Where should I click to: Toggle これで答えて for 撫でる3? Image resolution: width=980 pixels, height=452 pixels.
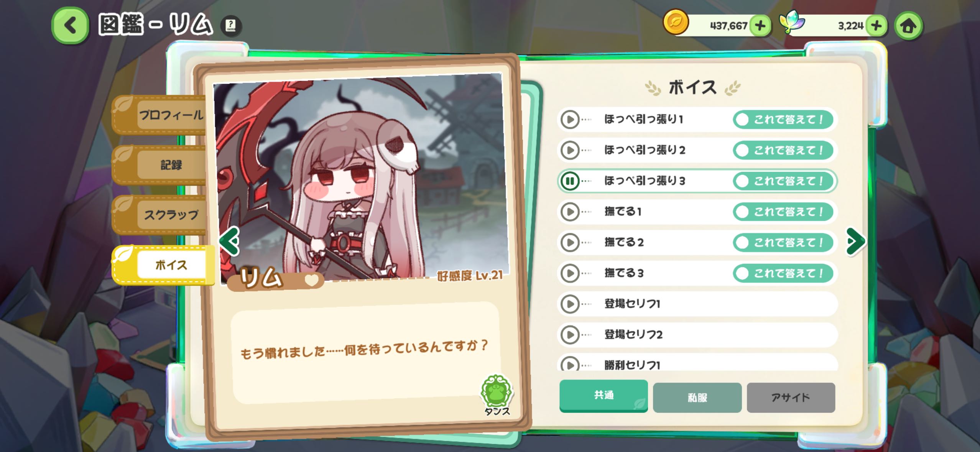coord(783,273)
